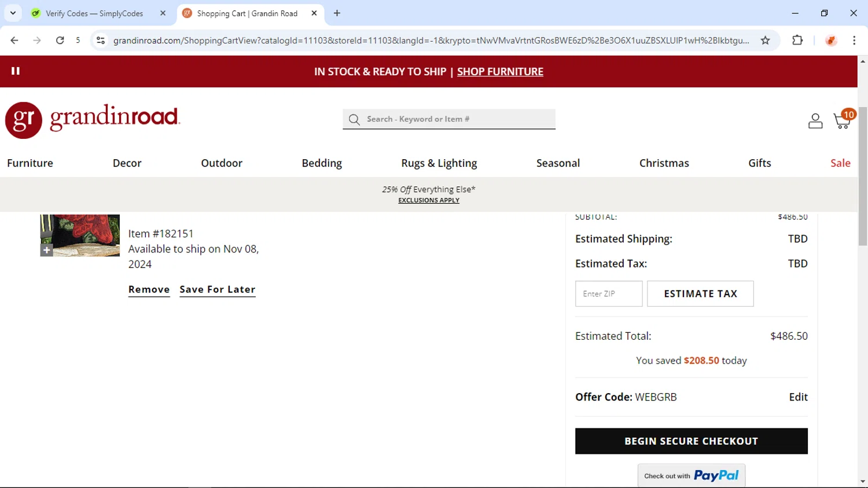Switch to Verify Codes — SimplyCodes tab
The width and height of the screenshot is (868, 488).
pos(94,13)
